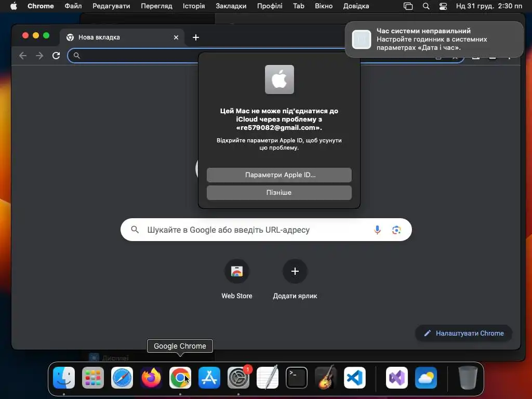
Task: Click Налаштувати Chrome button
Action: click(464, 334)
